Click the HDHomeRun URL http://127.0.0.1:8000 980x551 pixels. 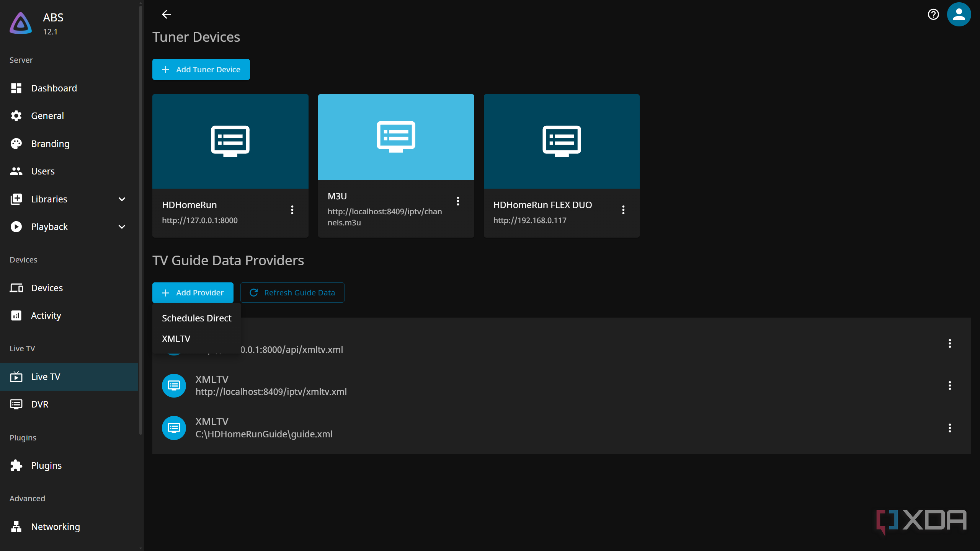coord(200,220)
